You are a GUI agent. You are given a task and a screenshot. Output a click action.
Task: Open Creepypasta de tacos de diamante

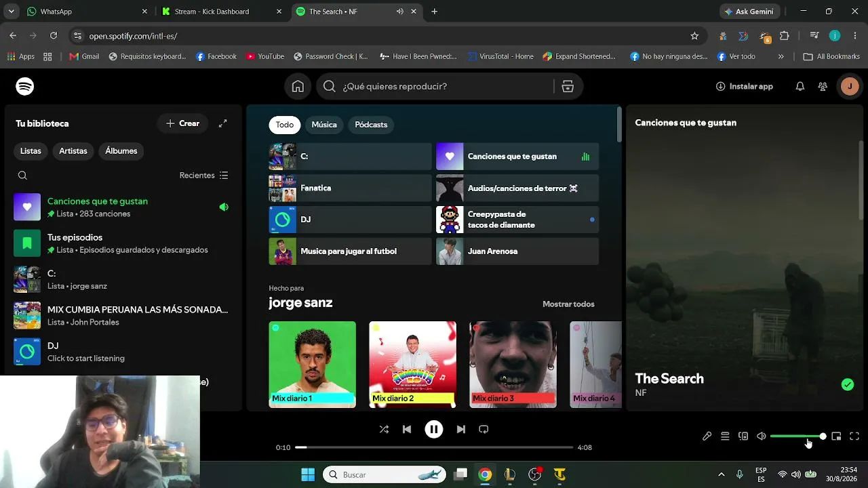click(517, 220)
